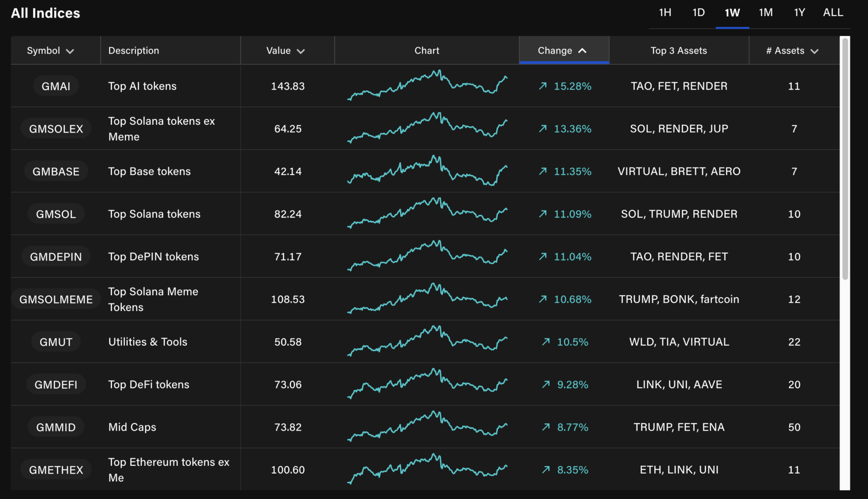Open the GMAI index symbol

tap(56, 86)
